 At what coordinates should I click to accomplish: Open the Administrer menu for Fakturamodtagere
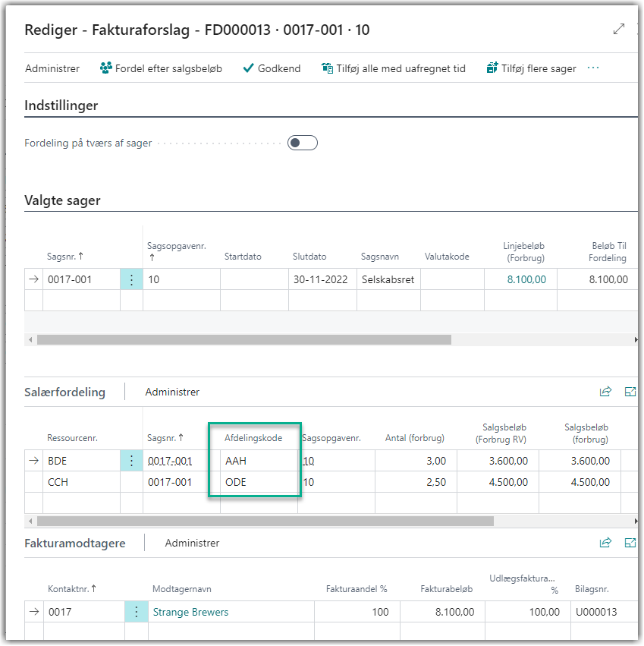(193, 543)
